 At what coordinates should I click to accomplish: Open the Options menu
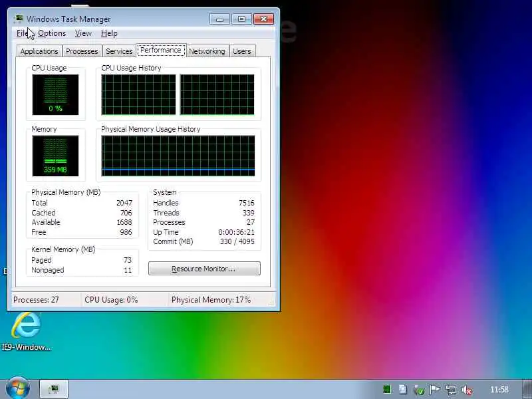pyautogui.click(x=52, y=33)
